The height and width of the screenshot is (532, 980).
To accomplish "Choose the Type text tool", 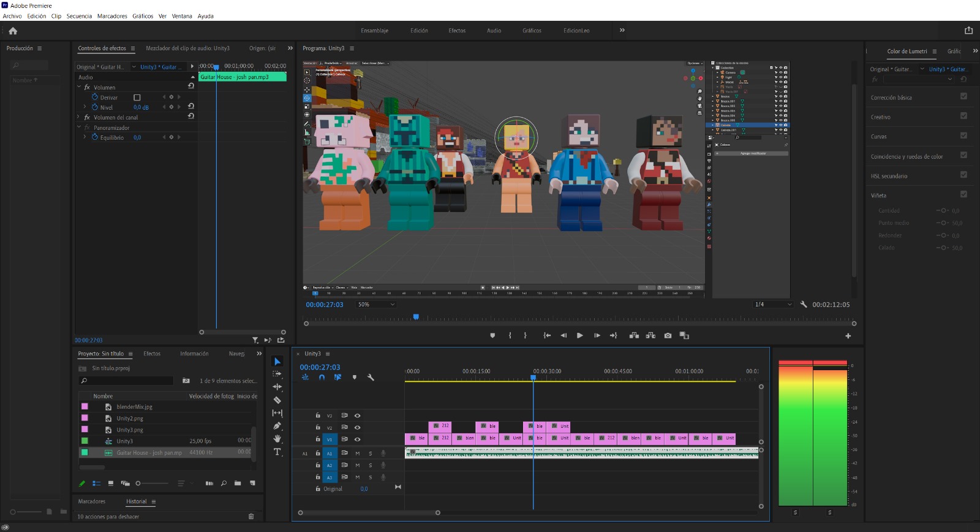I will pyautogui.click(x=277, y=452).
